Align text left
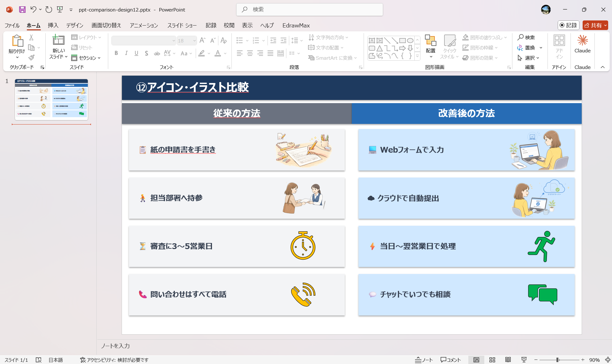 (x=240, y=53)
